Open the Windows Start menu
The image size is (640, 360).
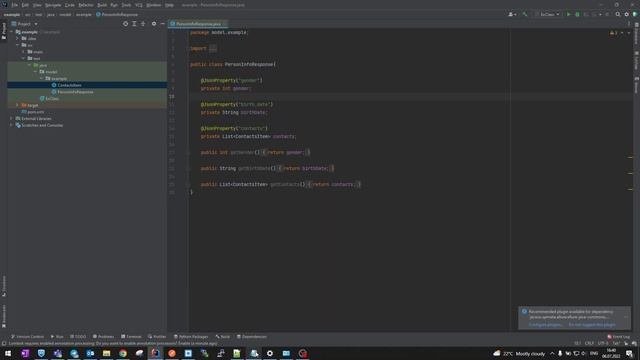pos(8,353)
